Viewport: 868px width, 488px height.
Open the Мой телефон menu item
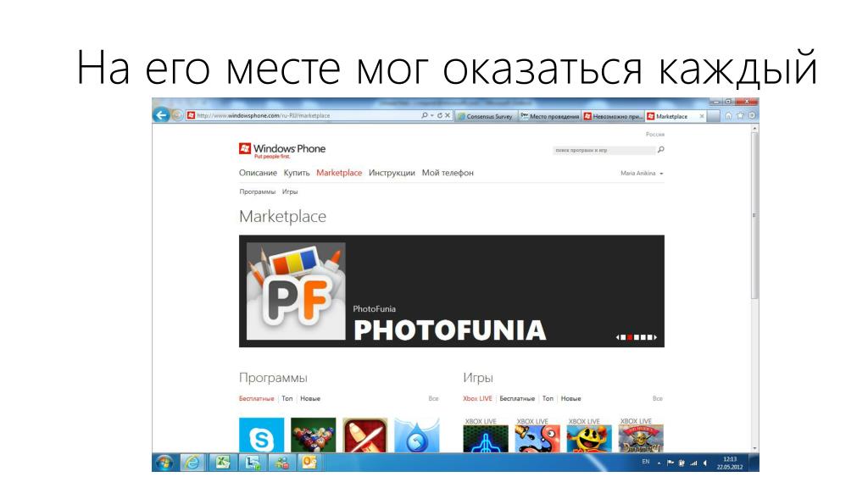(448, 173)
